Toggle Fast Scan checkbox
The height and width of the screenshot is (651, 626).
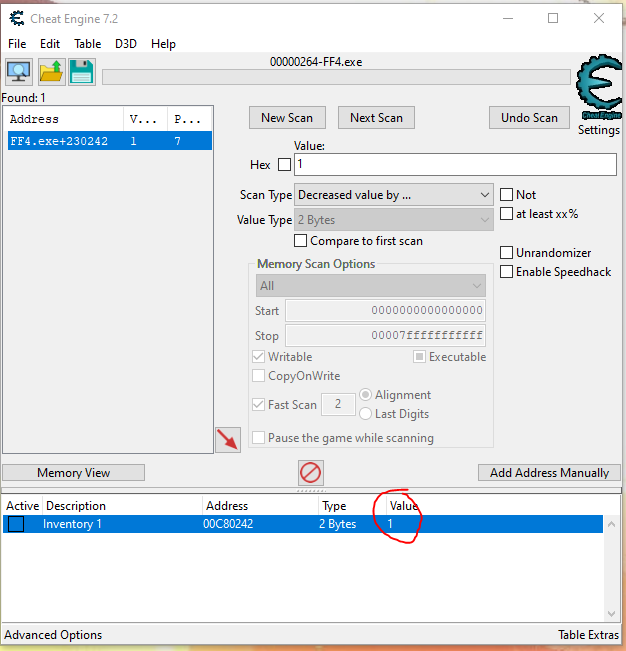click(259, 404)
